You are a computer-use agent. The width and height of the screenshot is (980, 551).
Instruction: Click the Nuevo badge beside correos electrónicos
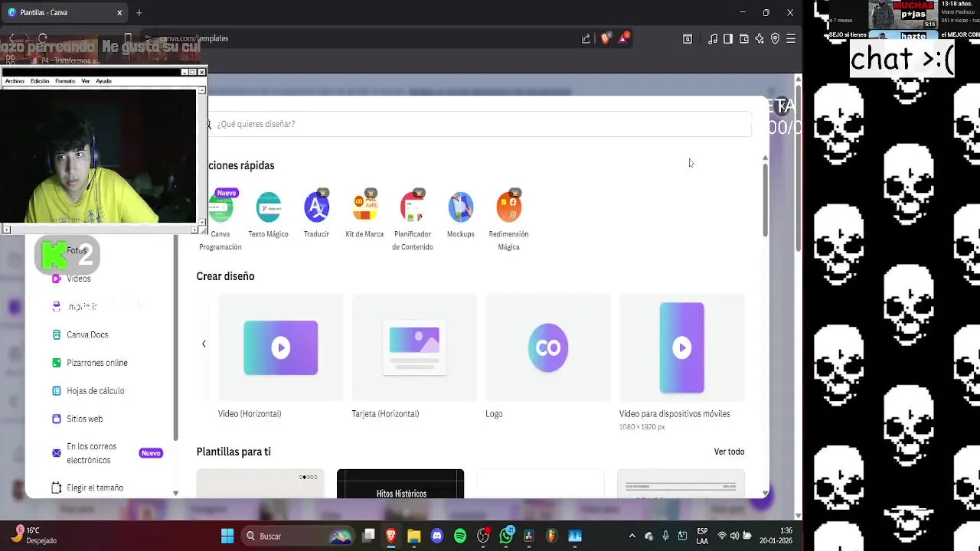151,453
